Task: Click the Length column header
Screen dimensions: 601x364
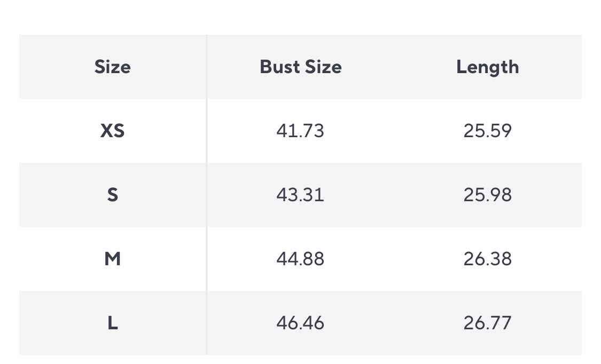Action: (487, 67)
